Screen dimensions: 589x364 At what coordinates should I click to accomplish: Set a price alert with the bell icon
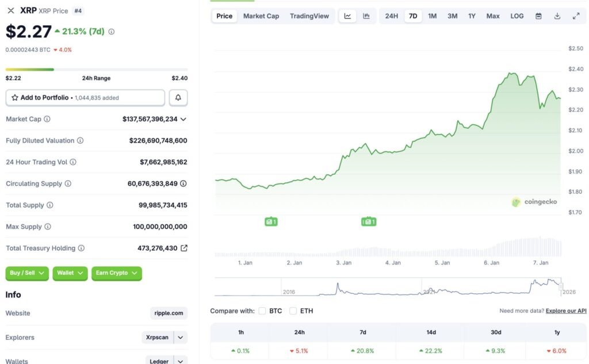click(x=178, y=97)
